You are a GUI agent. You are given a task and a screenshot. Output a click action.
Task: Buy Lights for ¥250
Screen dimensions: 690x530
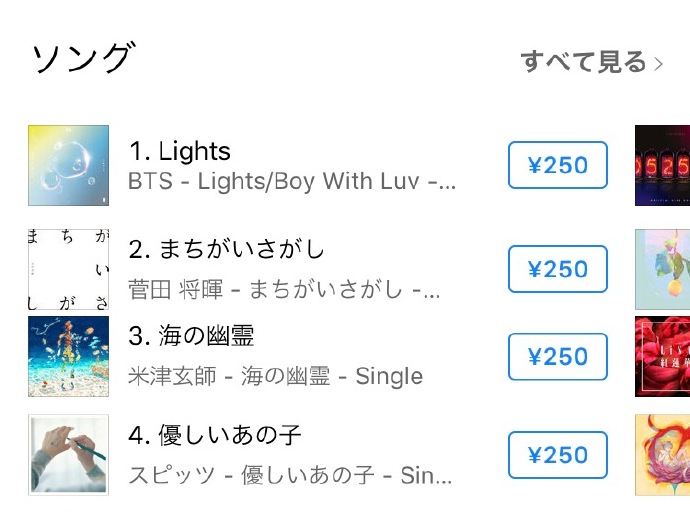click(558, 165)
